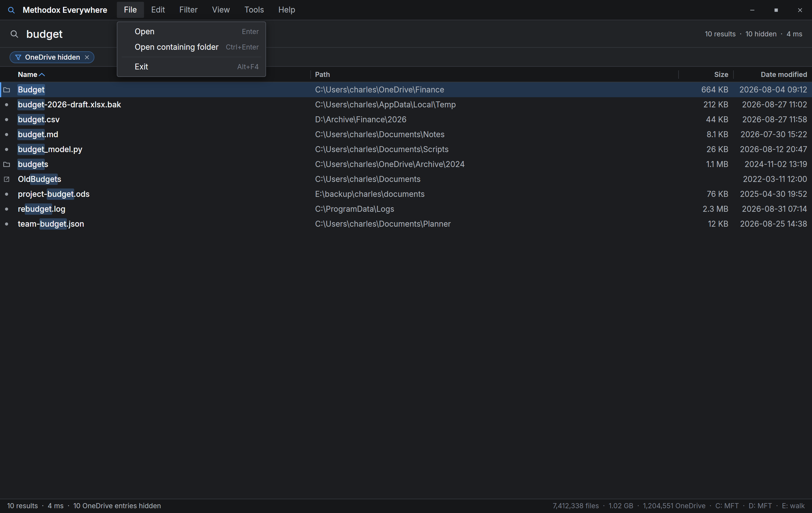Image resolution: width=812 pixels, height=513 pixels.
Task: Sort by Date modified column header
Action: point(784,75)
